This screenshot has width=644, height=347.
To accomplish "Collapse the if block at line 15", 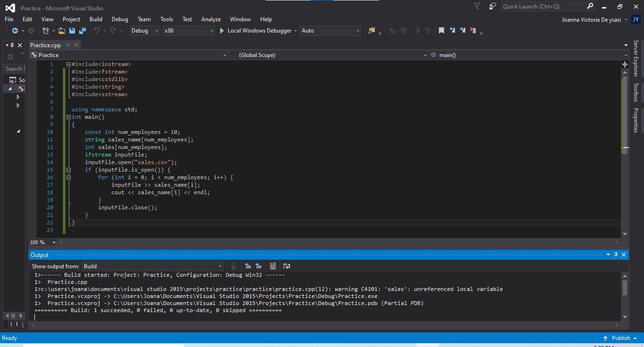I will (x=68, y=170).
